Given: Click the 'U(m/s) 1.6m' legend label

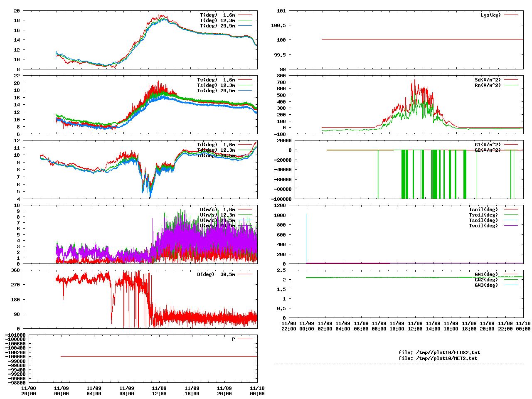Looking at the screenshot, I should tap(217, 209).
